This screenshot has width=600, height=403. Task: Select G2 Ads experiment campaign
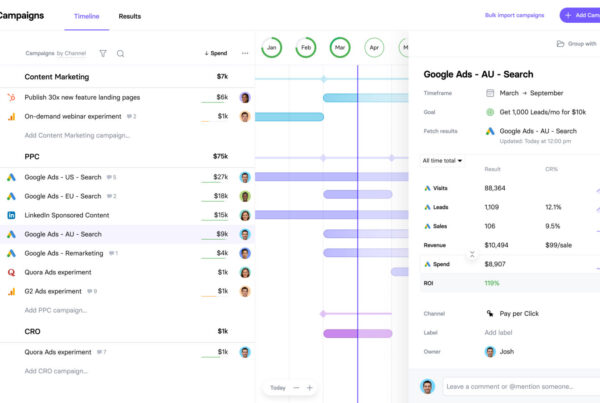click(x=53, y=291)
